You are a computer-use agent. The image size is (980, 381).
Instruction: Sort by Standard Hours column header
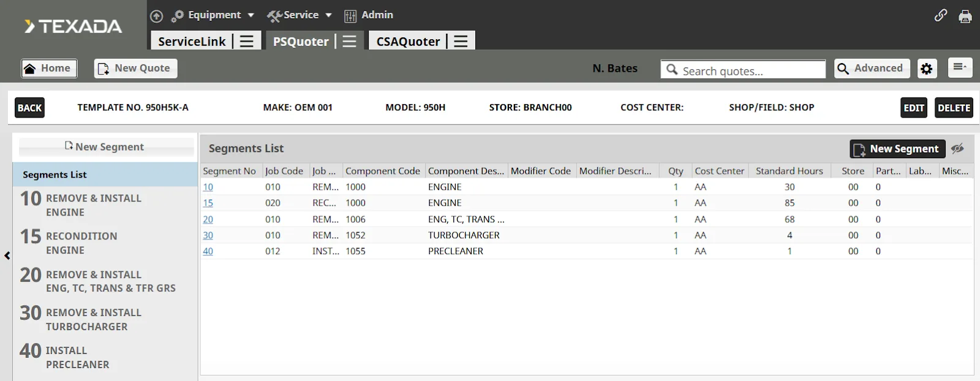(x=790, y=171)
